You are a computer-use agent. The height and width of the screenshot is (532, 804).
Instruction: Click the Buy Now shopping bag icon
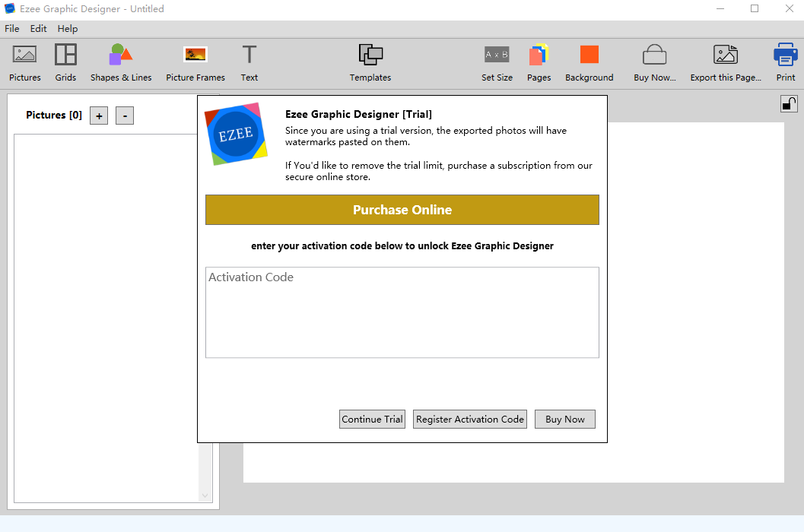pos(654,55)
